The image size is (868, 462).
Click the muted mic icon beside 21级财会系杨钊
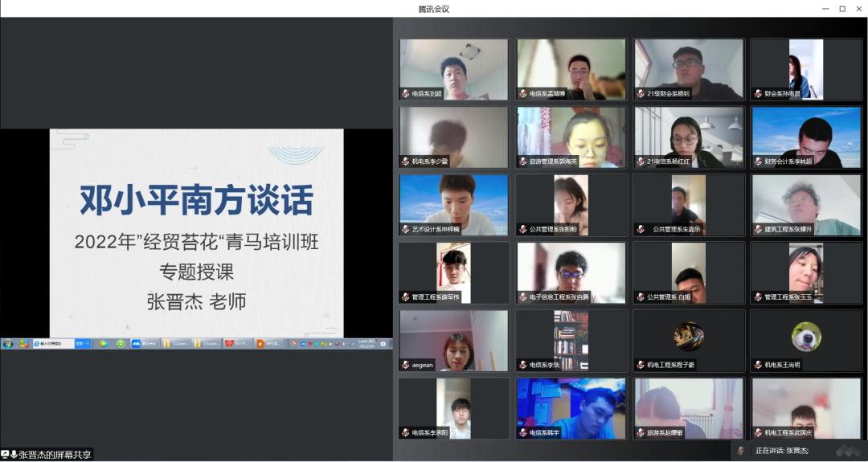point(641,93)
